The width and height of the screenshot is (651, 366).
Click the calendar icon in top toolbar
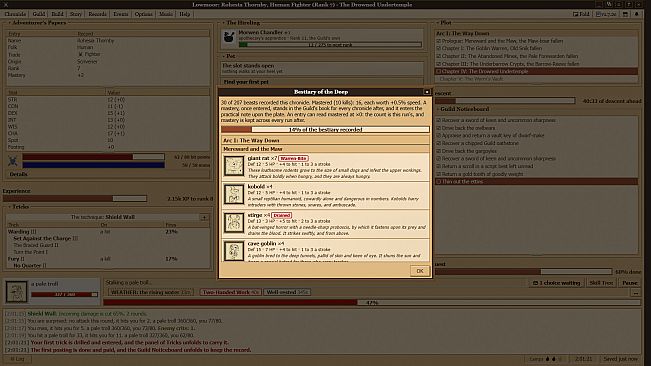tap(625, 14)
